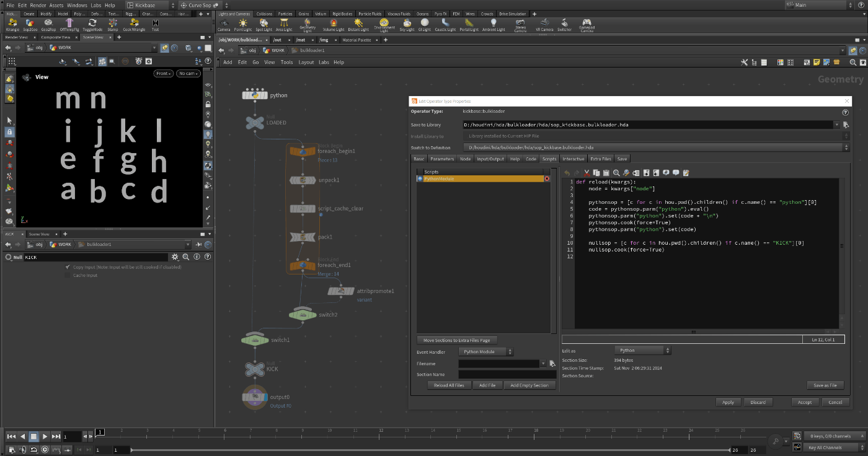Create a Volume Light
The width and height of the screenshot is (868, 456).
(x=334, y=25)
